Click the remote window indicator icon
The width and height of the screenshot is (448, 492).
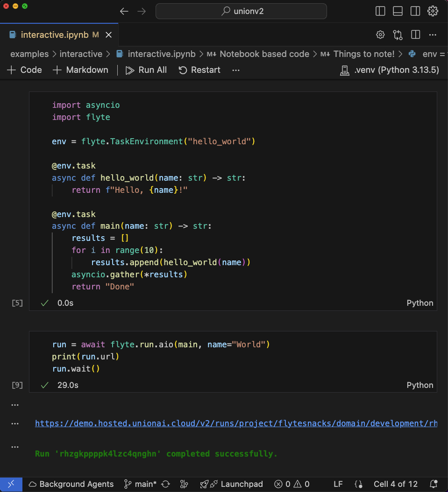pos(11,484)
